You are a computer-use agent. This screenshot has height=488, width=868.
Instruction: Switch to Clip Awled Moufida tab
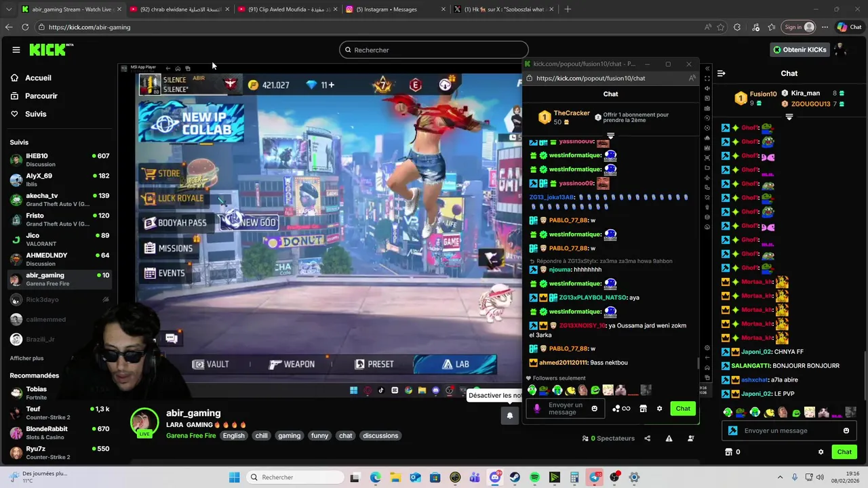click(288, 9)
